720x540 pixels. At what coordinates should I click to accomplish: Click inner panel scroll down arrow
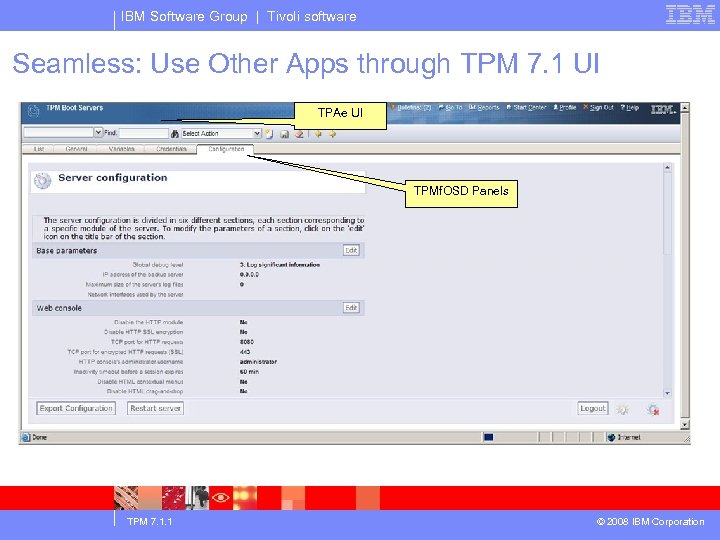point(667,394)
